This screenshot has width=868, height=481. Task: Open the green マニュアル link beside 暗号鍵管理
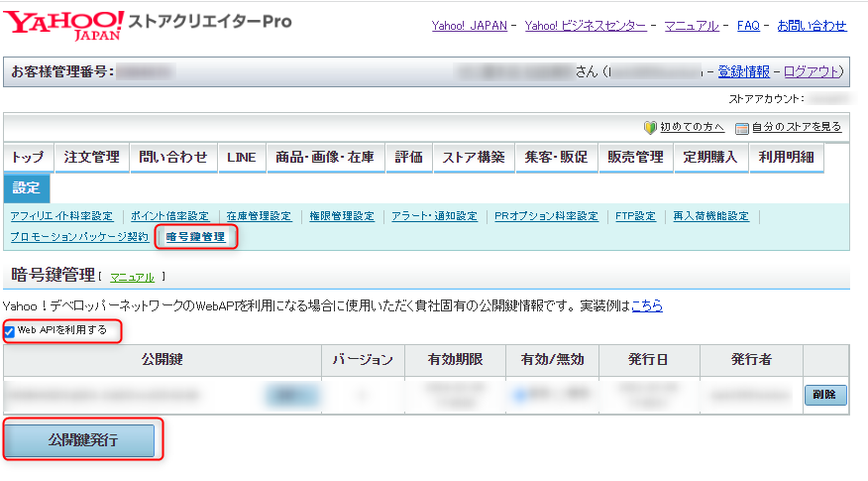click(x=133, y=278)
